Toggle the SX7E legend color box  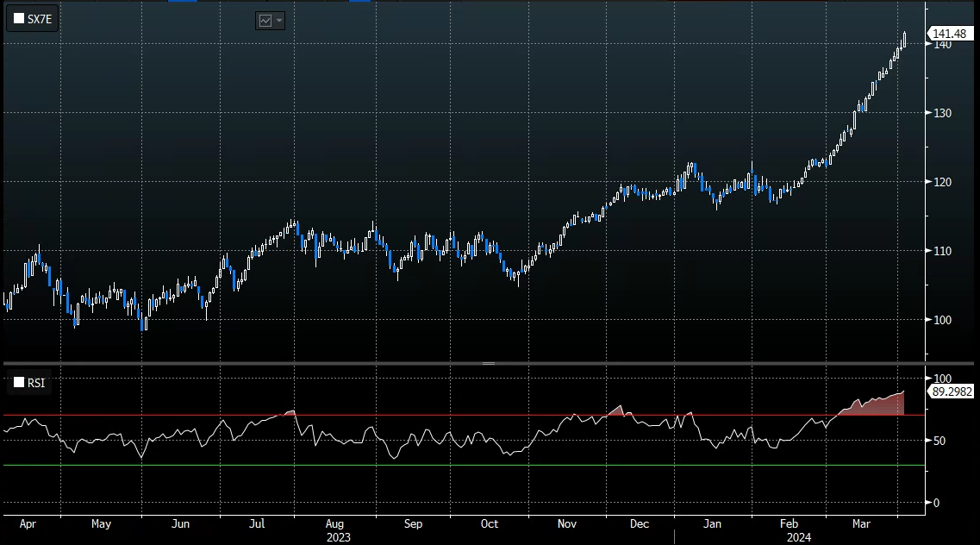click(x=19, y=19)
